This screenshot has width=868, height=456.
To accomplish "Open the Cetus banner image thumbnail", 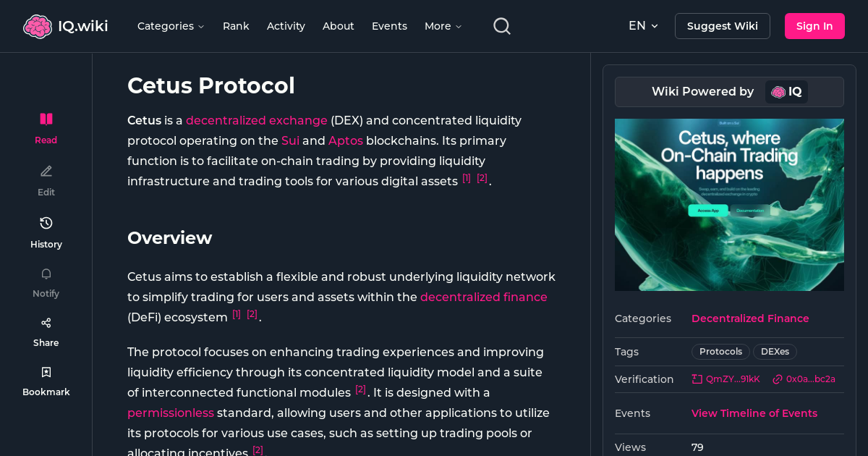I will [729, 205].
